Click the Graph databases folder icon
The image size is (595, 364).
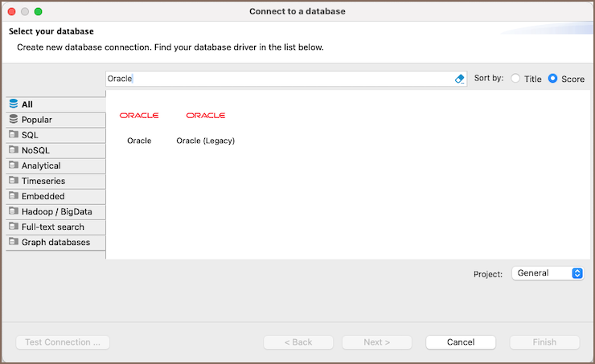[x=14, y=242]
